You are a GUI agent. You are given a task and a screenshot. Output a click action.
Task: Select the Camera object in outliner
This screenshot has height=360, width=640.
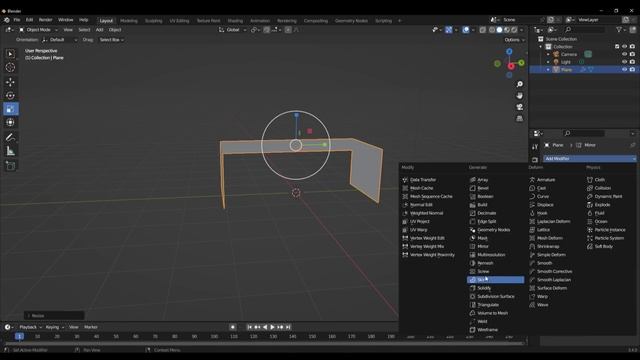point(569,54)
